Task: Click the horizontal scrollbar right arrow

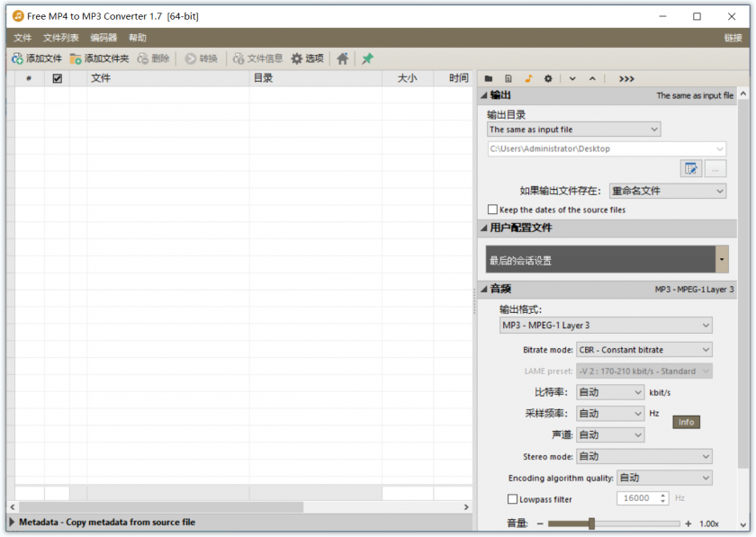Action: 466,507
